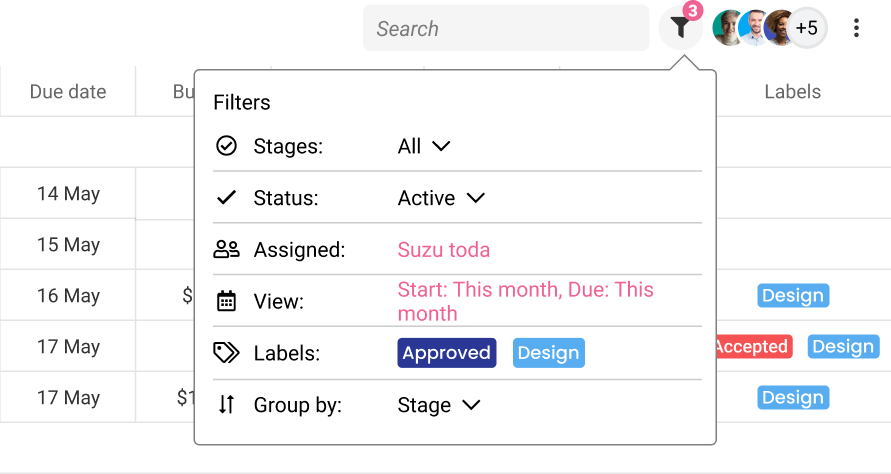
Task: Click the View calendar icon
Action: click(x=226, y=301)
